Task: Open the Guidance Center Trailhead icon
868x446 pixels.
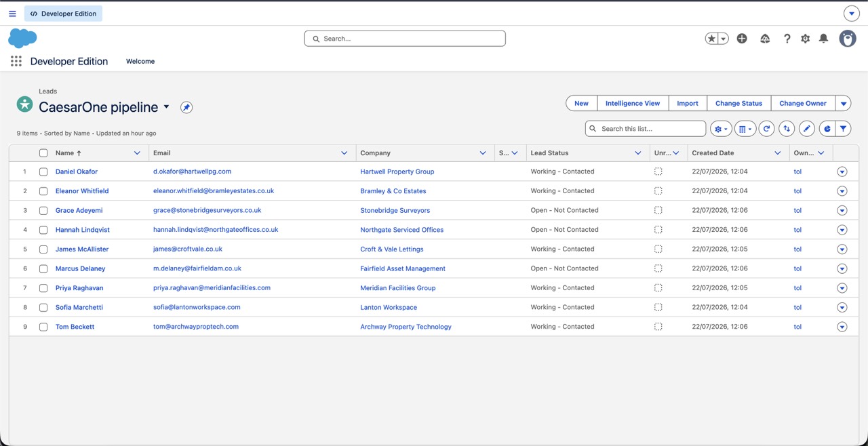Action: 765,39
